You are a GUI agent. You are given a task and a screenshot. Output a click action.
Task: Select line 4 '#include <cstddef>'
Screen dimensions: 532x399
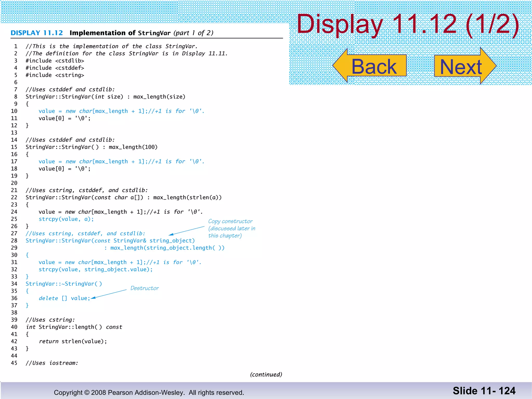point(55,68)
